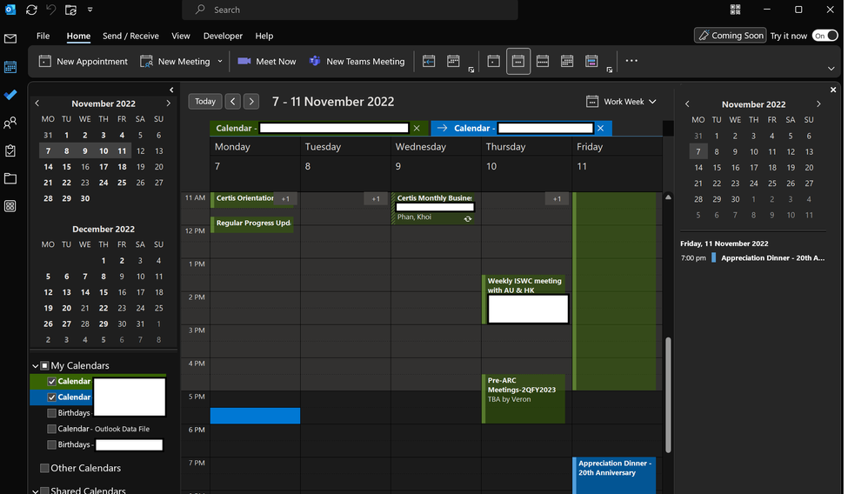Open Arrange group dialog launcher

click(610, 70)
